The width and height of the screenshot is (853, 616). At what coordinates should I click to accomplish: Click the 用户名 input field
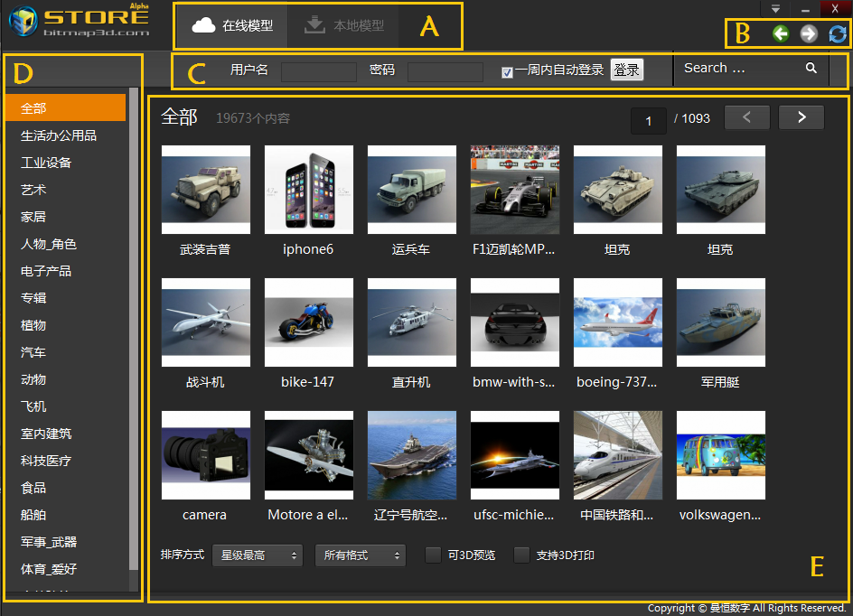[319, 71]
